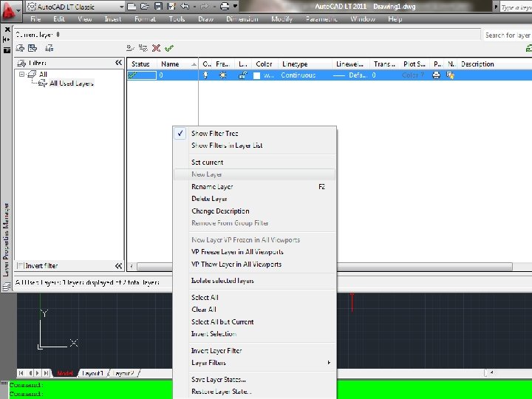
Task: Open the AutoCAD application menu button
Action: (10, 11)
